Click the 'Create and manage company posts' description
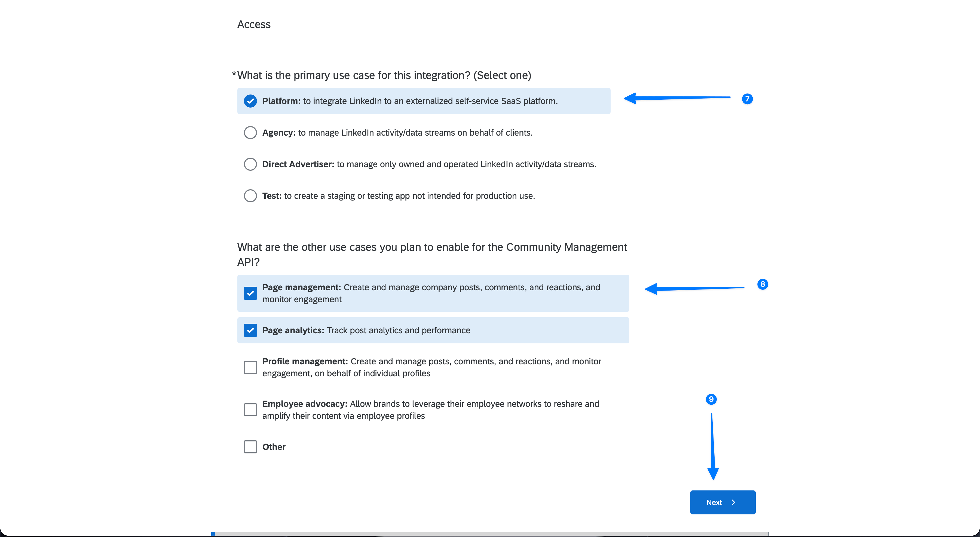980x537 pixels. [431, 293]
